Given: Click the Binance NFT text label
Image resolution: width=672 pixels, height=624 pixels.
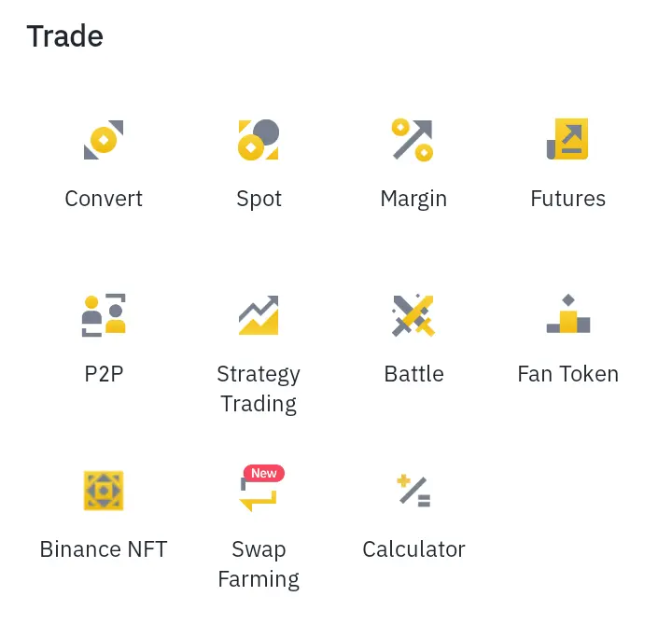Looking at the screenshot, I should [104, 549].
